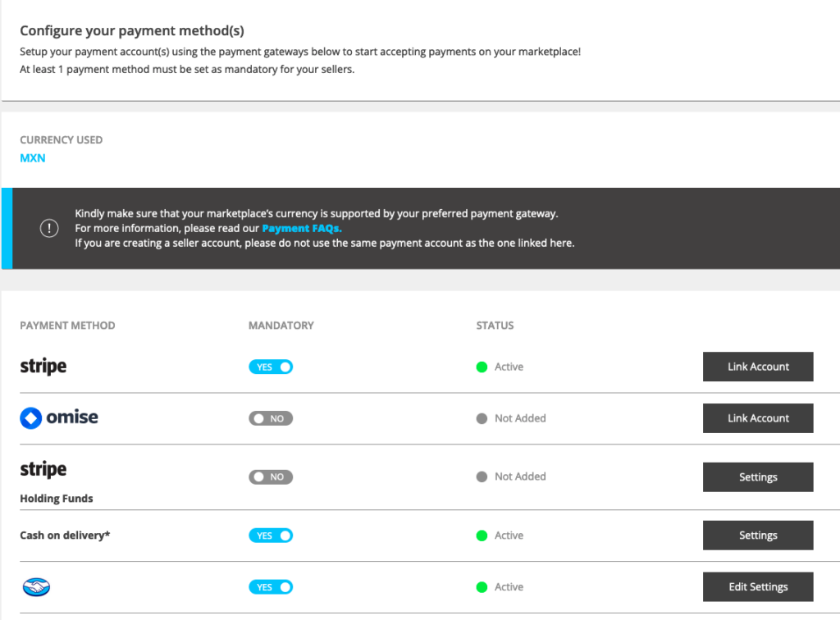The height and width of the screenshot is (620, 840).
Task: Click the Omise logo
Action: click(x=59, y=417)
